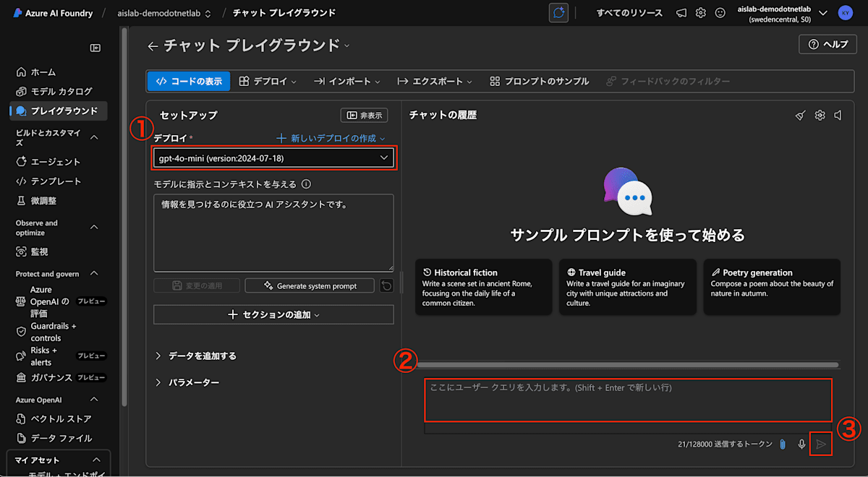This screenshot has width=868, height=477.
Task: Click the chat bubbles illustration
Action: 627,191
